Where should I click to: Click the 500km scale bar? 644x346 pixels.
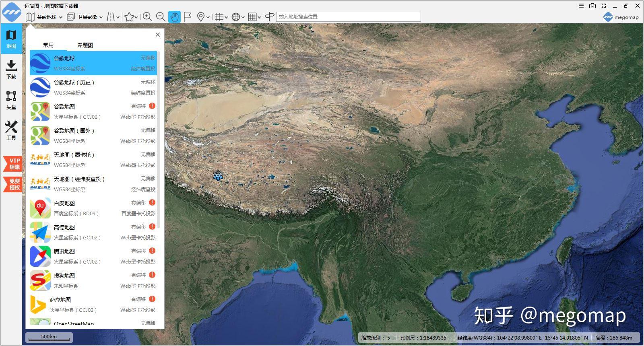[x=49, y=337]
